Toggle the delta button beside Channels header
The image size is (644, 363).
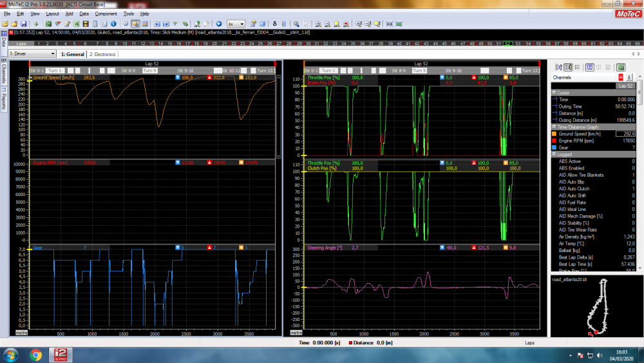(629, 77)
